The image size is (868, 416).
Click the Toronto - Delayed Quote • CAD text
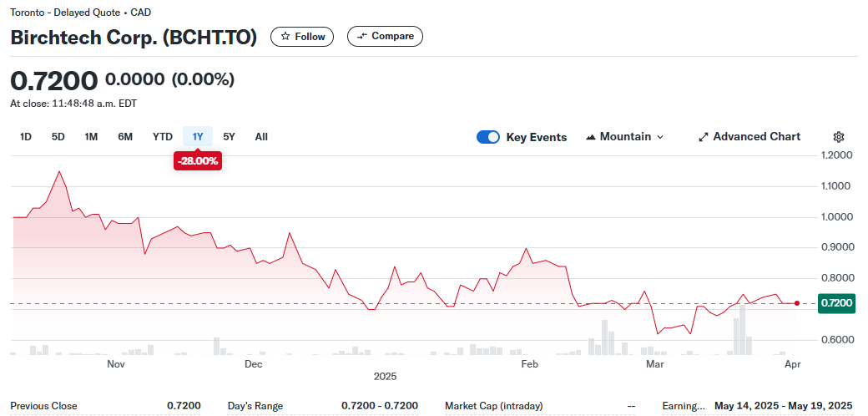point(81,13)
